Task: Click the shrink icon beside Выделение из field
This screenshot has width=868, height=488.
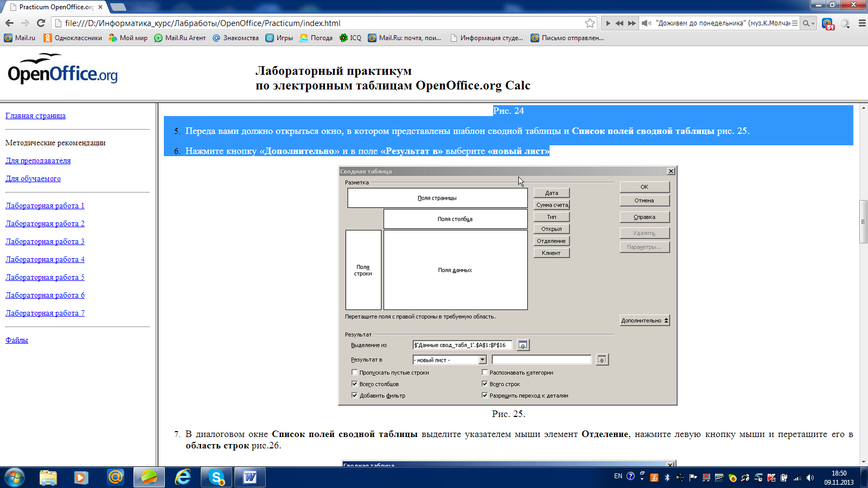Action: [x=522, y=345]
